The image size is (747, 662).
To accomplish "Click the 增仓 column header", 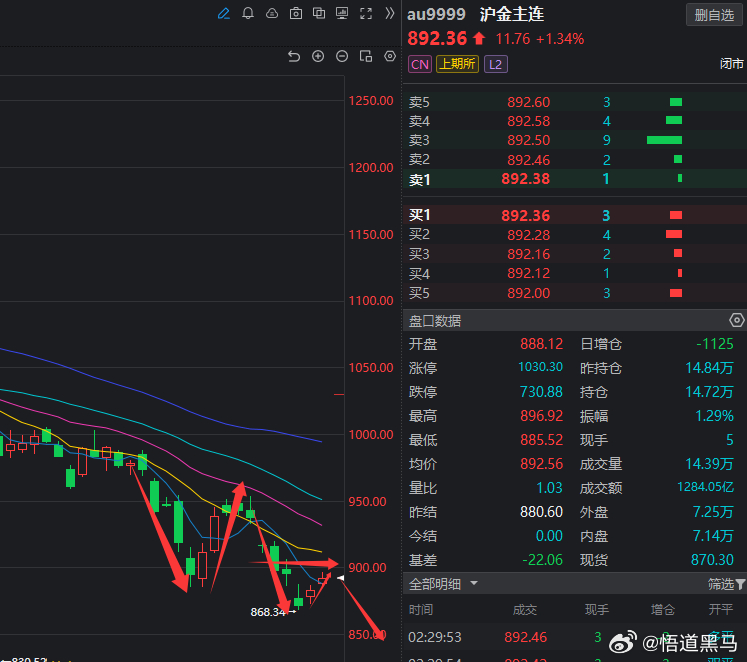I will 663,610.
